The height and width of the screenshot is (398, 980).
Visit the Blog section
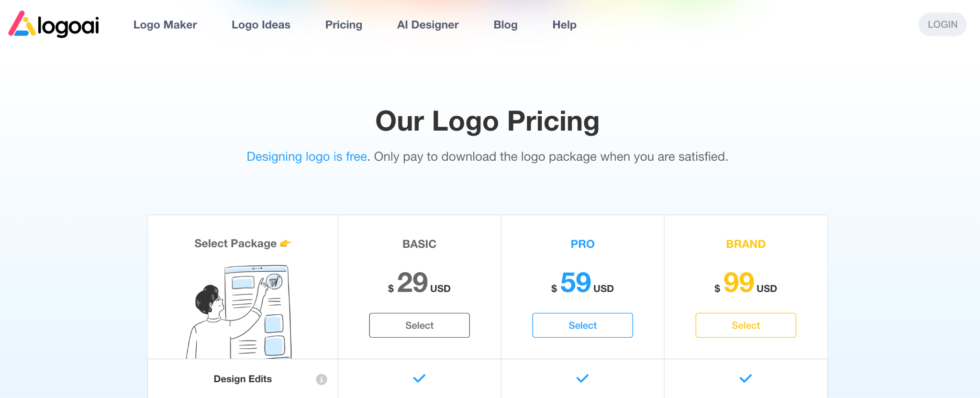click(x=505, y=25)
